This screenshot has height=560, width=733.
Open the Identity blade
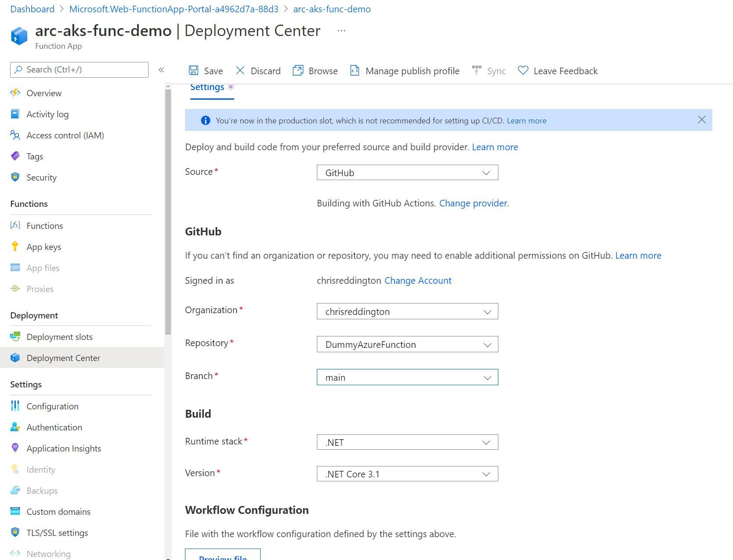[40, 469]
